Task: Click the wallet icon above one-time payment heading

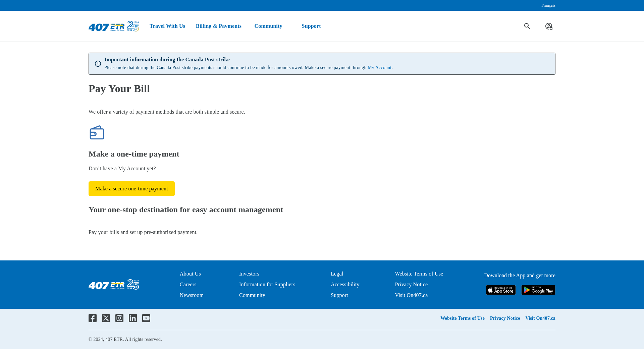Action: (x=97, y=132)
